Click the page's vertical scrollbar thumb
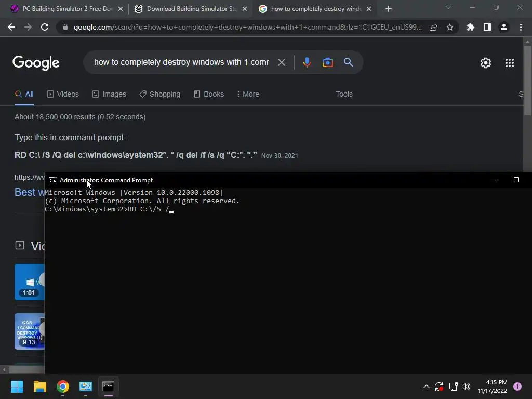 coord(527,81)
